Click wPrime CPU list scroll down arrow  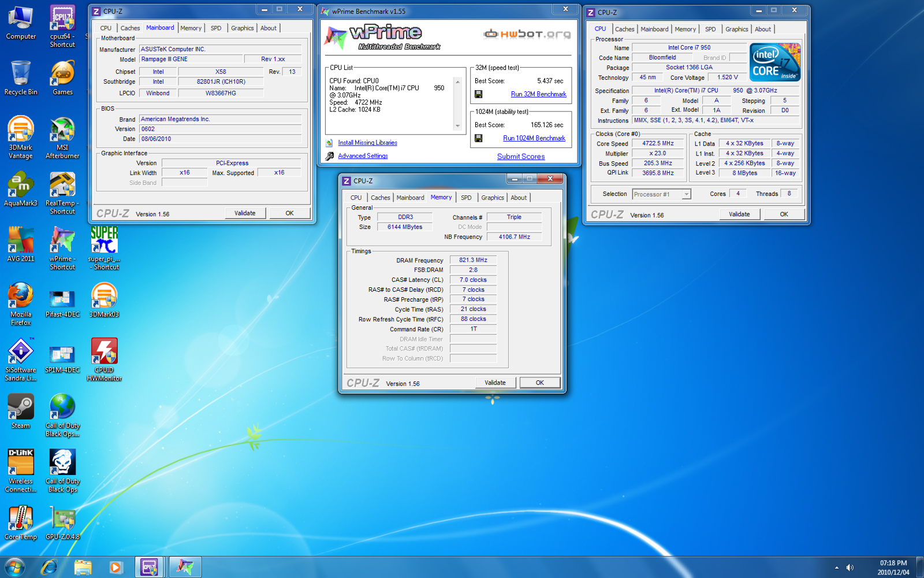pyautogui.click(x=457, y=126)
